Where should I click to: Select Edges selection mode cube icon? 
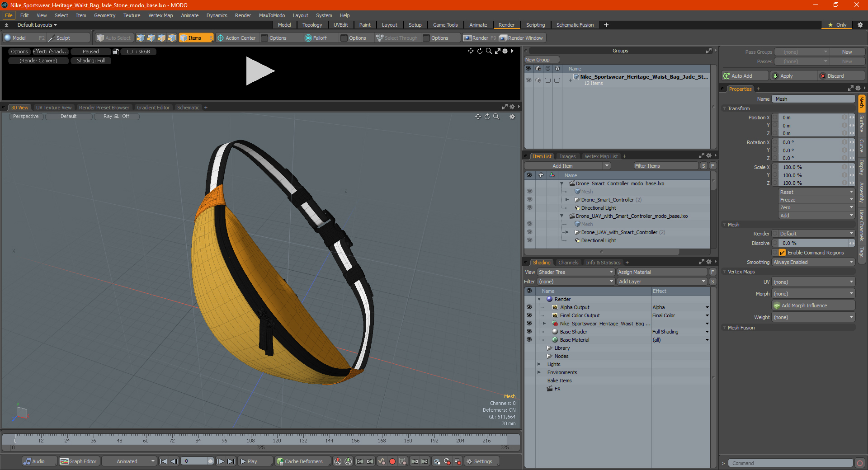[x=151, y=38]
